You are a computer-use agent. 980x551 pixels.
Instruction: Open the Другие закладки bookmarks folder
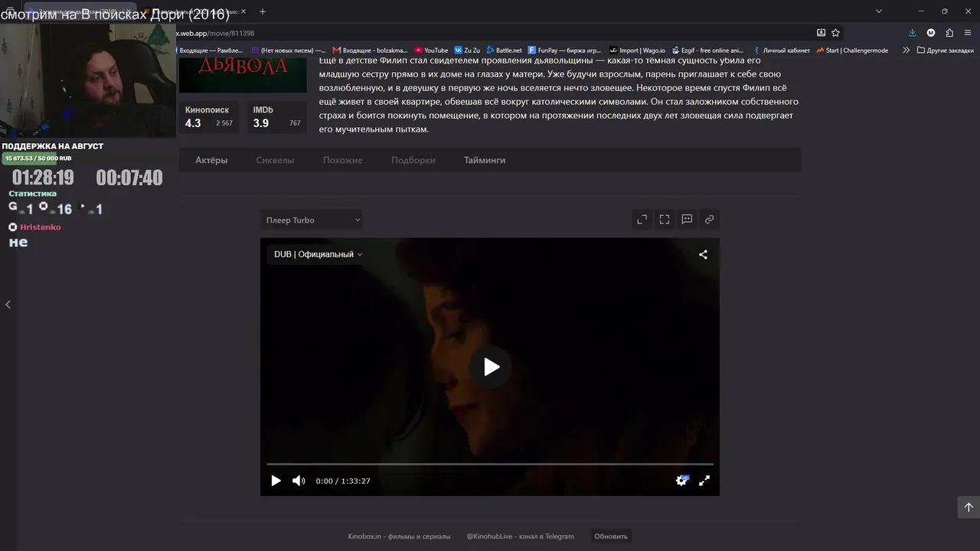945,51
